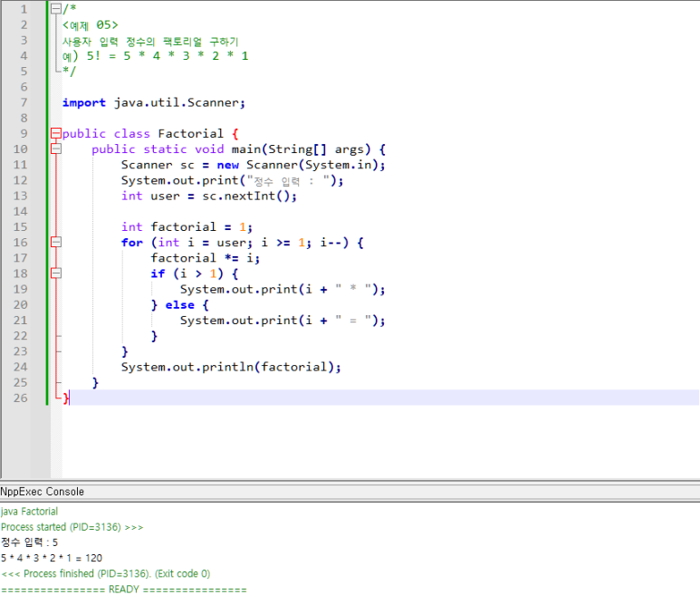Click line number 15 in the margin
The image size is (700, 614).
pos(20,226)
